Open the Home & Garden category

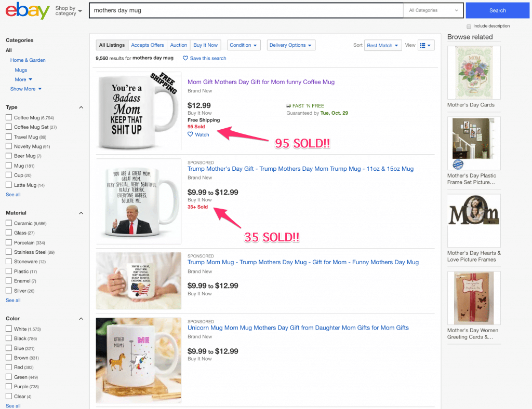[x=28, y=60]
